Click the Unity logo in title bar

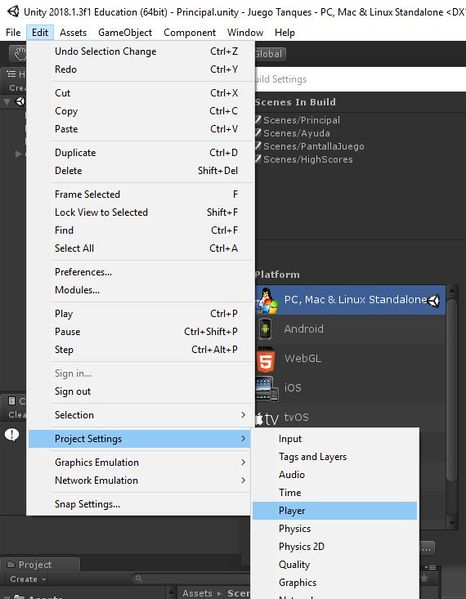coord(13,11)
